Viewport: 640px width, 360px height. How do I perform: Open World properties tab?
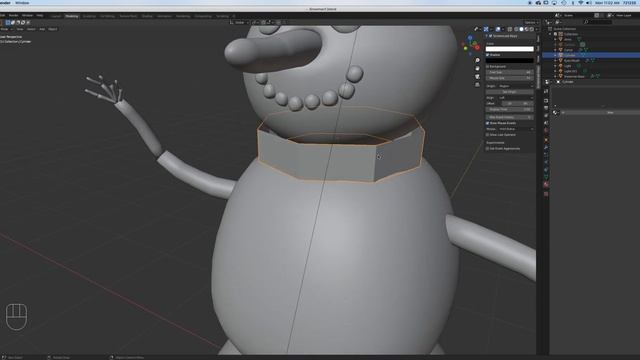[x=546, y=130]
